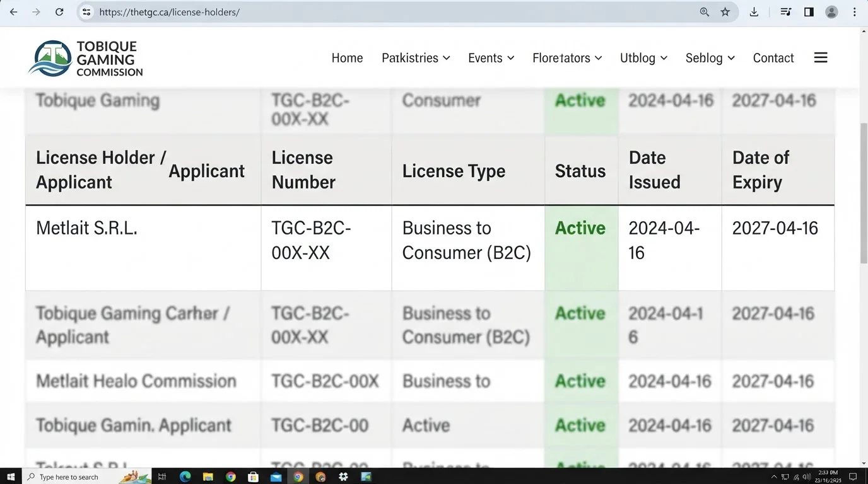Viewport: 868px width, 484px height.
Task: Click the Active status of Metlait S.R.L.
Action: pos(580,228)
